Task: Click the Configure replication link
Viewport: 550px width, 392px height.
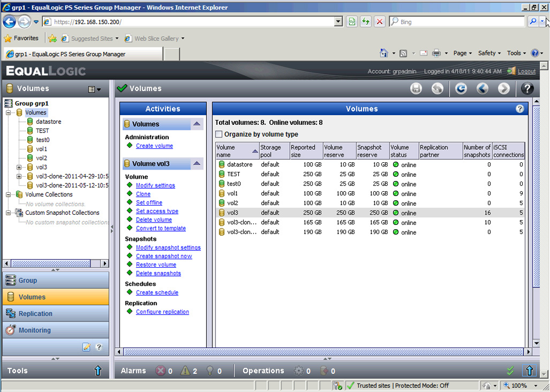Action: pyautogui.click(x=162, y=312)
